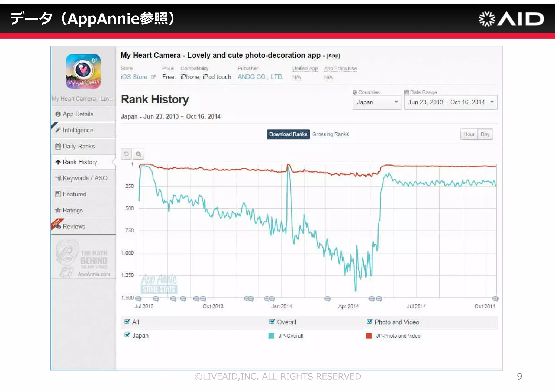Open the ANDG CO., LTD. publisher link

pos(260,77)
